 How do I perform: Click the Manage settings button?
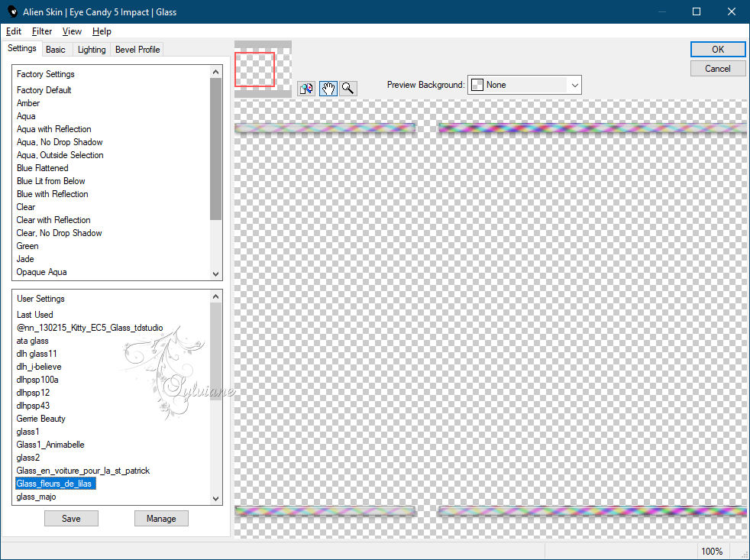161,518
